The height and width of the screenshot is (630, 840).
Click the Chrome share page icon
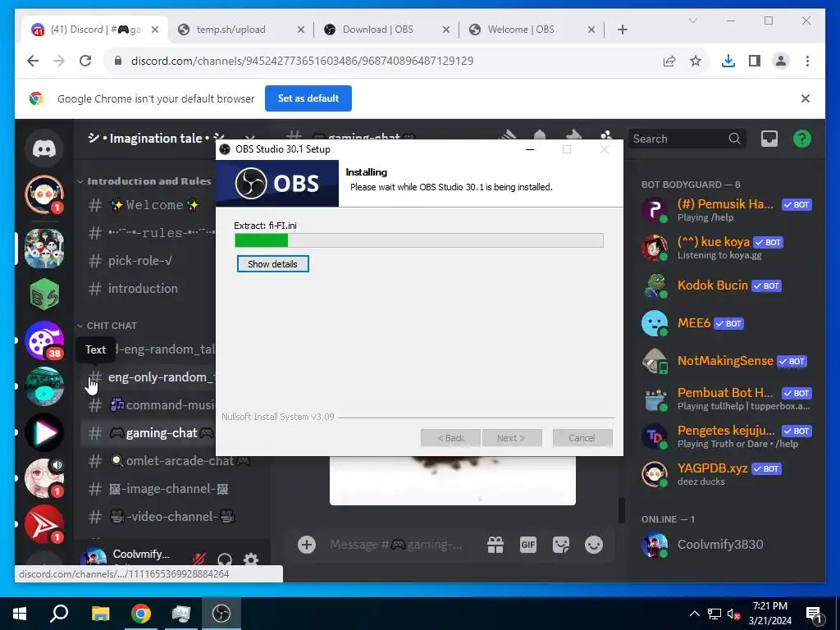point(669,61)
